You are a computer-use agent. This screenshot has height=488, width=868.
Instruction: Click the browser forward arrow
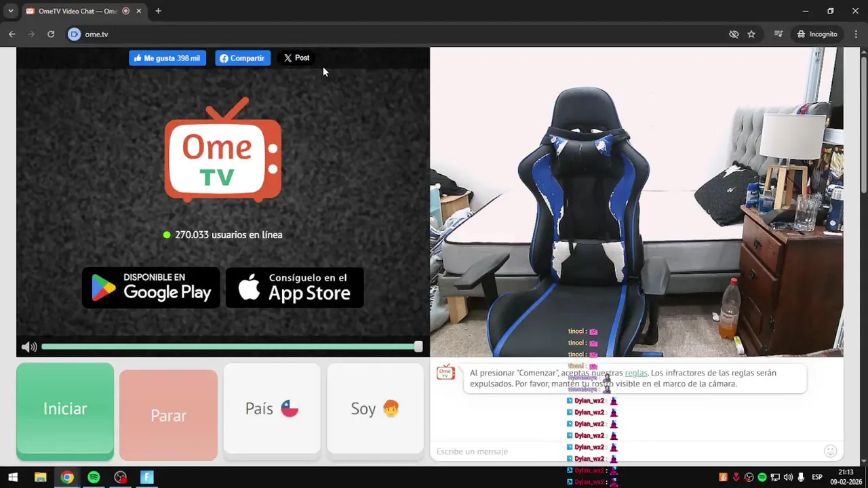point(31,34)
